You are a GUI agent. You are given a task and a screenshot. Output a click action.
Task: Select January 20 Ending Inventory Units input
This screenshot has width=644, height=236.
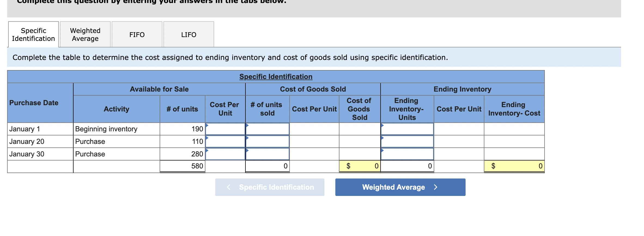click(407, 141)
